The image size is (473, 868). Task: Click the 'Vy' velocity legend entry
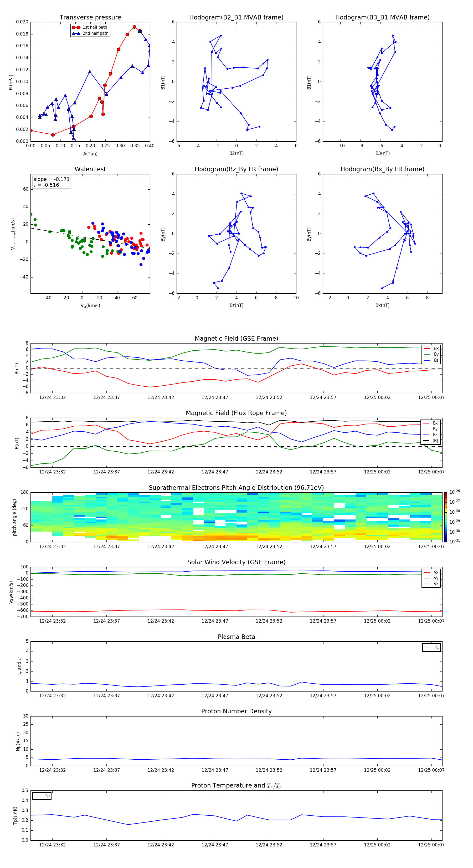431,578
